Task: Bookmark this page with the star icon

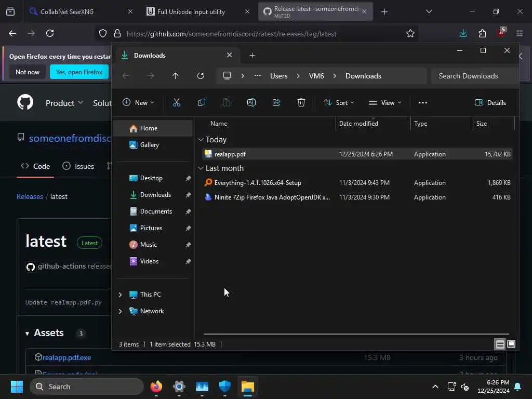Action: point(410,33)
